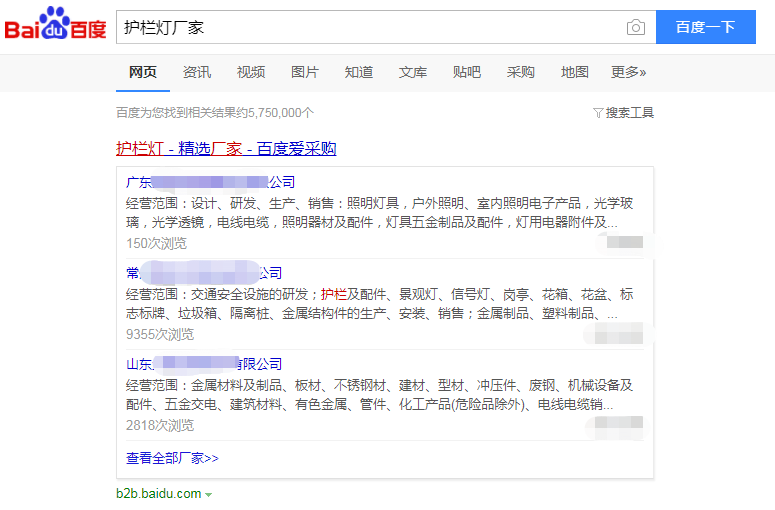
Task: Click the b2b.baidu.com source link
Action: coord(159,493)
